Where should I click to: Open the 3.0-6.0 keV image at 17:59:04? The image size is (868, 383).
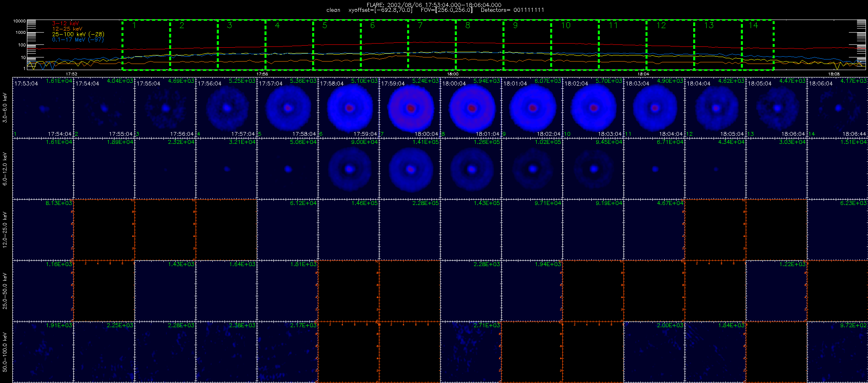(x=410, y=108)
